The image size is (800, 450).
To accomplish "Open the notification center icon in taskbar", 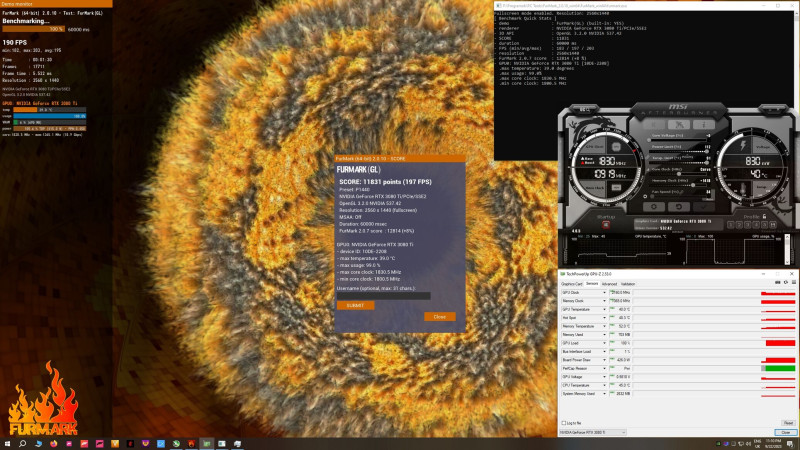I will (790, 444).
